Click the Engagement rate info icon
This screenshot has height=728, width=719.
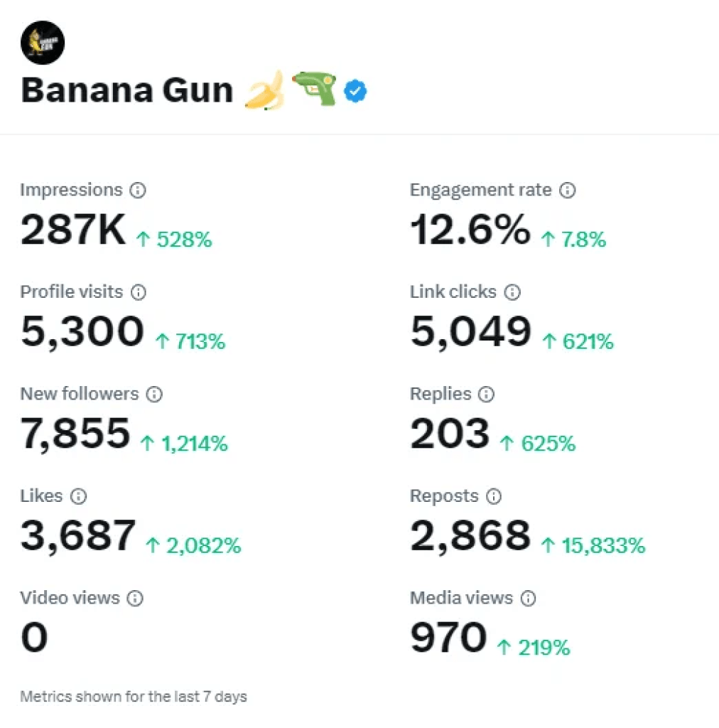pos(567,190)
